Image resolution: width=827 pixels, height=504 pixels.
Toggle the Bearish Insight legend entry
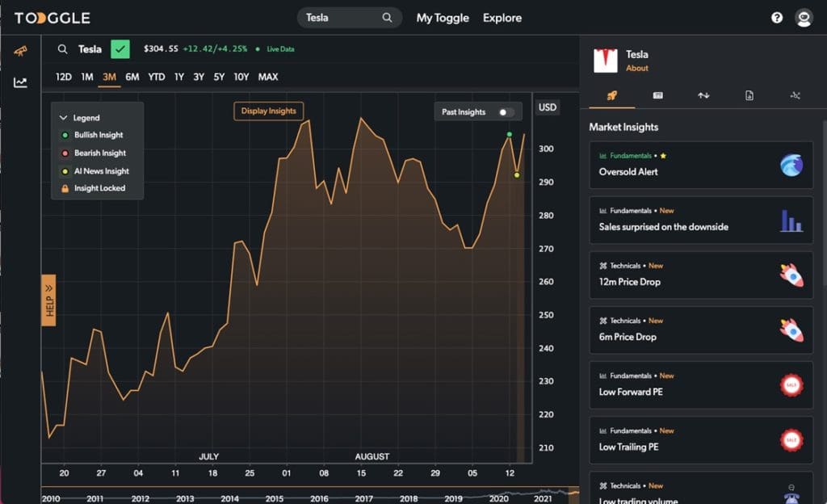(x=94, y=153)
